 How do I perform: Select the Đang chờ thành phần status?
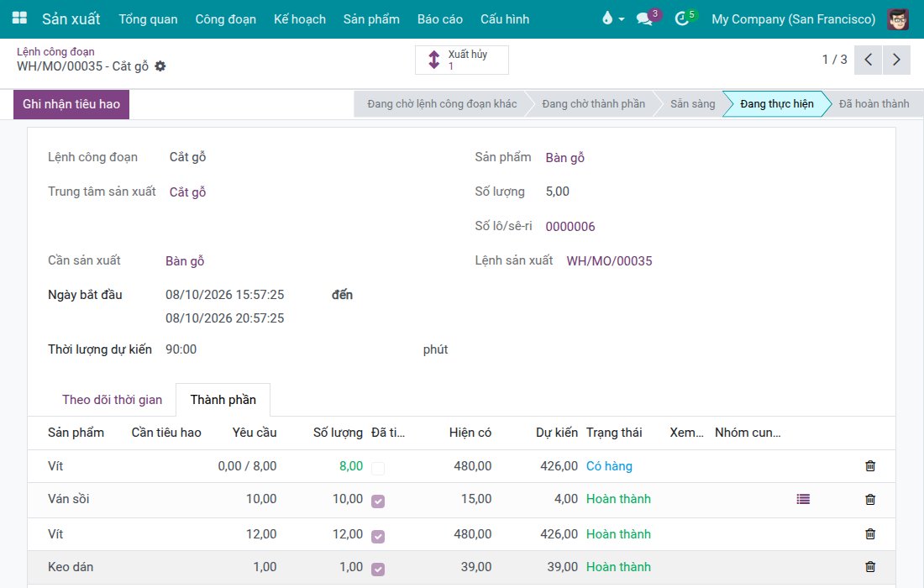coord(593,104)
